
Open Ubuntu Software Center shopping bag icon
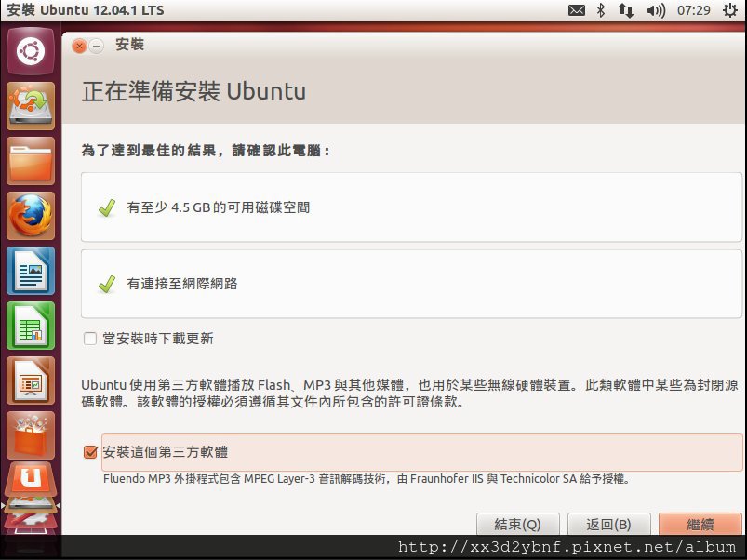click(31, 435)
